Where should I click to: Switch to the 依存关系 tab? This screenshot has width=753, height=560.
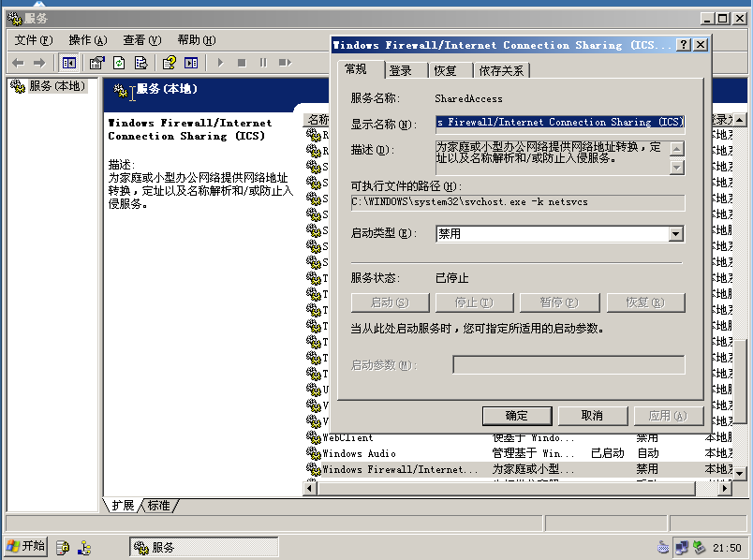(503, 69)
